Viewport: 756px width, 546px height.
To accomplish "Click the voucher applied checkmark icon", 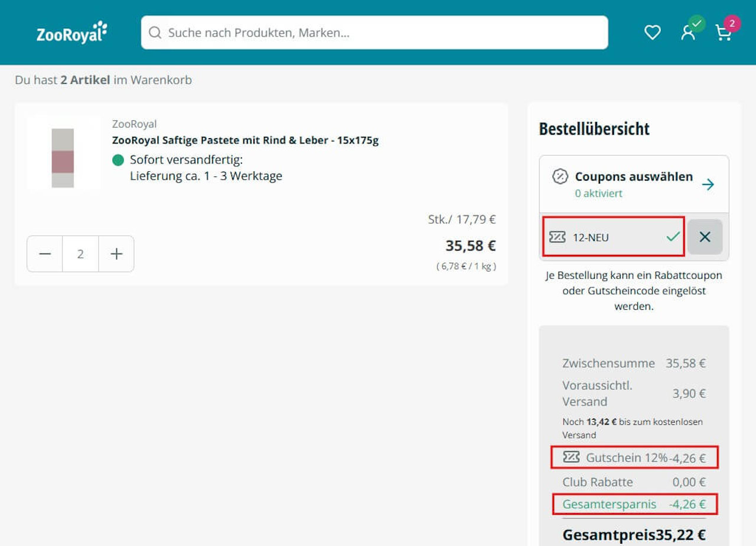I will pos(673,237).
